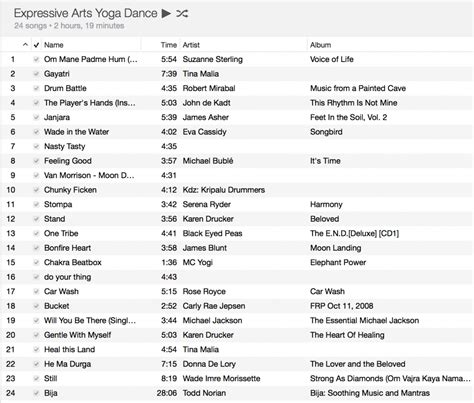Click artist Suzanne Sterling
This screenshot has height=403, width=474.
point(213,59)
